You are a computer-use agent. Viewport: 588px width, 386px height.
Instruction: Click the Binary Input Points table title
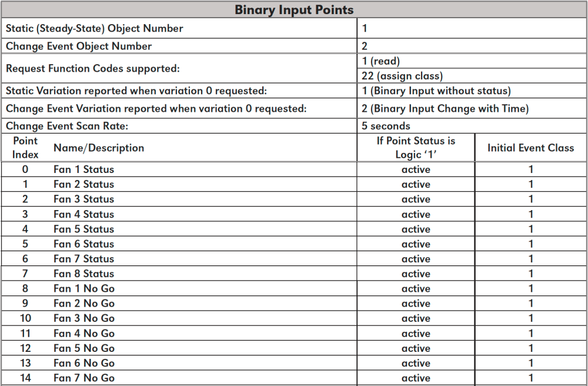pyautogui.click(x=294, y=10)
